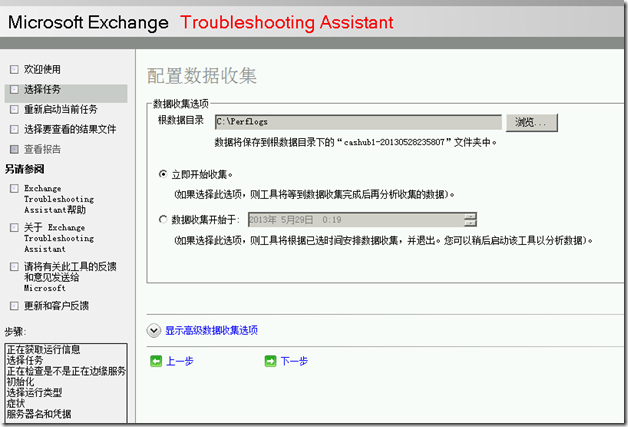Select 症状 in the steps list
This screenshot has height=427, width=628.
pyautogui.click(x=16, y=403)
